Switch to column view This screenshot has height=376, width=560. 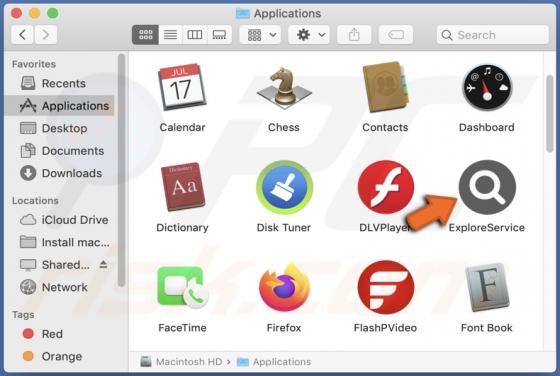pyautogui.click(x=195, y=35)
